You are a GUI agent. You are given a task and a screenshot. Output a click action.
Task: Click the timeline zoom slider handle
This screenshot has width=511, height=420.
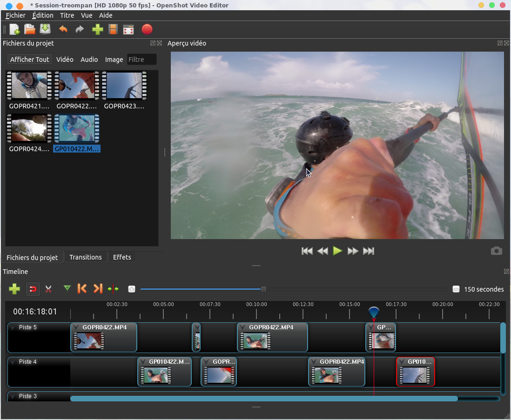pyautogui.click(x=263, y=289)
